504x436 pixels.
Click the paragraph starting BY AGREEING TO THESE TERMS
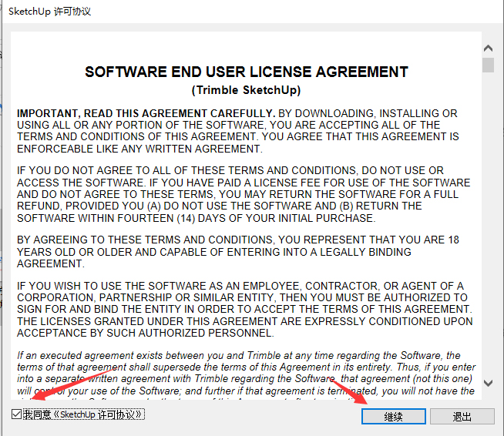238,252
